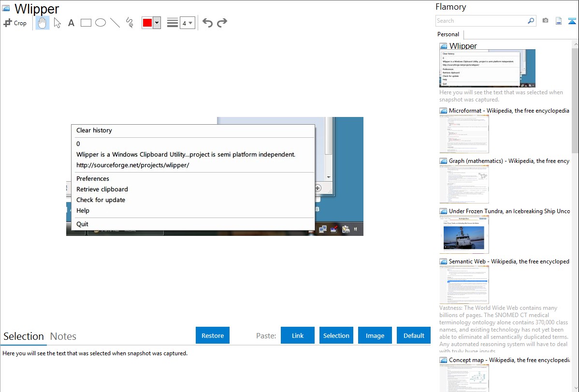The width and height of the screenshot is (579, 392).
Task: Pick the freehand scribble tool
Action: (x=130, y=23)
